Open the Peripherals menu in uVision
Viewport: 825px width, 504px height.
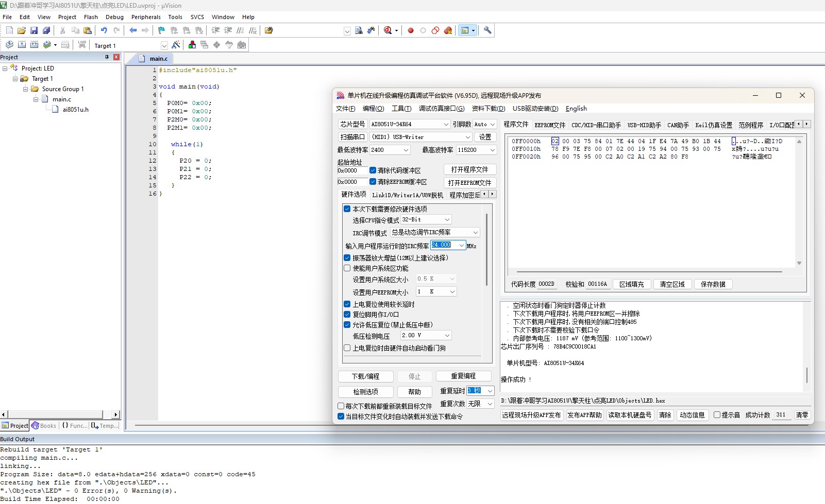pos(146,17)
